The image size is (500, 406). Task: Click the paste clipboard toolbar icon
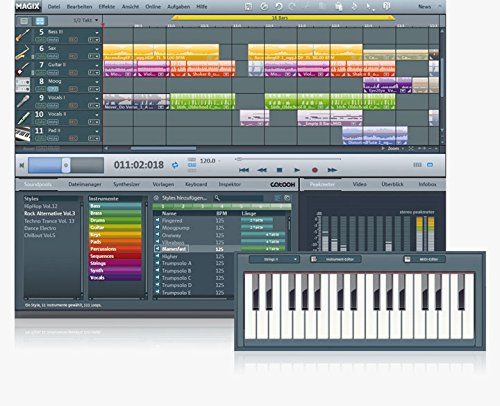[x=339, y=6]
